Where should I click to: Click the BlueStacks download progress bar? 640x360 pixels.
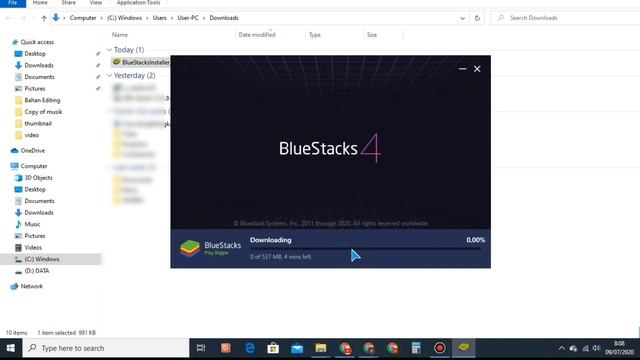[365, 248]
